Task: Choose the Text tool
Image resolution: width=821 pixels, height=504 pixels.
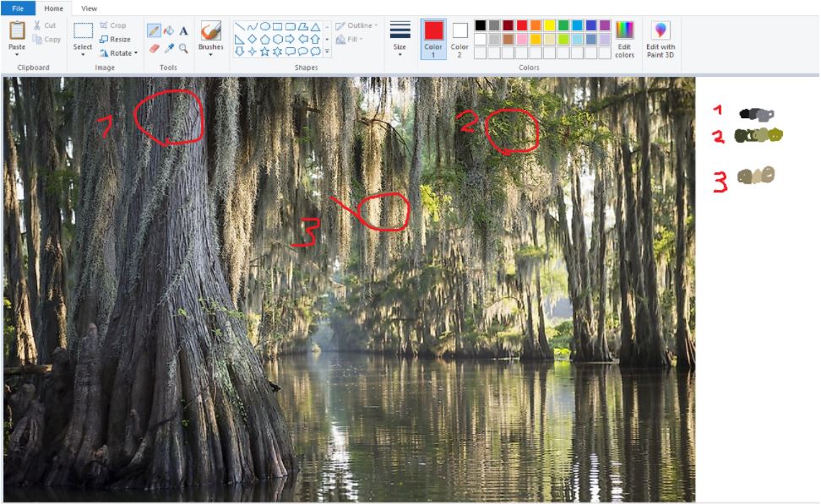Action: click(x=183, y=30)
